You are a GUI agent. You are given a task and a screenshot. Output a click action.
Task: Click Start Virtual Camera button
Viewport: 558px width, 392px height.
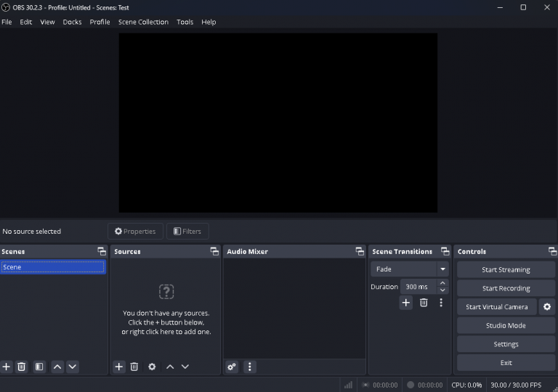tap(497, 306)
